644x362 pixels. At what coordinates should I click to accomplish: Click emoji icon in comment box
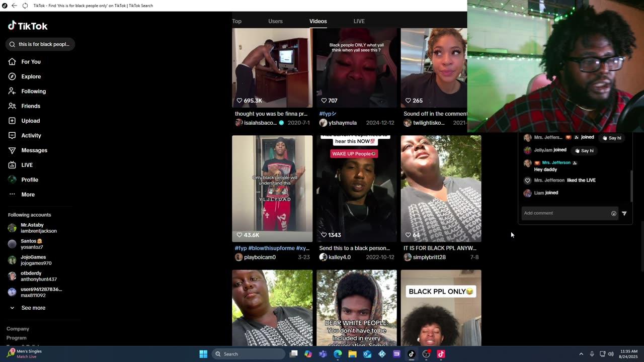pyautogui.click(x=613, y=213)
